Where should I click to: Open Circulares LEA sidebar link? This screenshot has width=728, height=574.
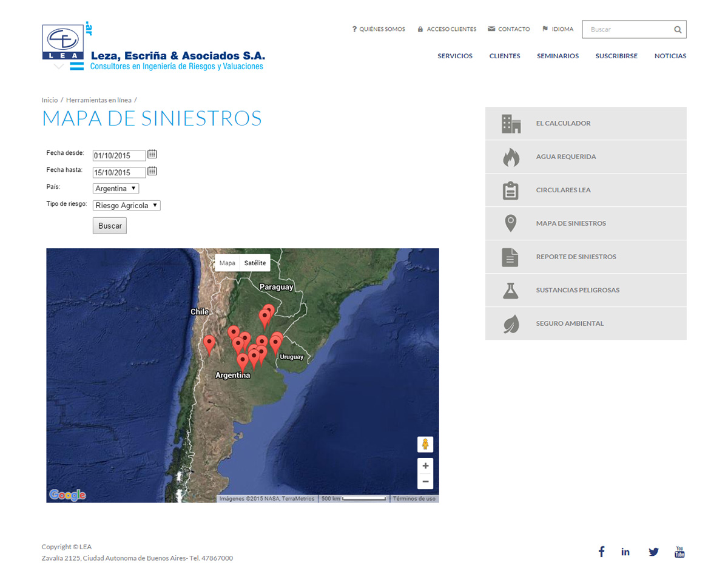(x=586, y=190)
